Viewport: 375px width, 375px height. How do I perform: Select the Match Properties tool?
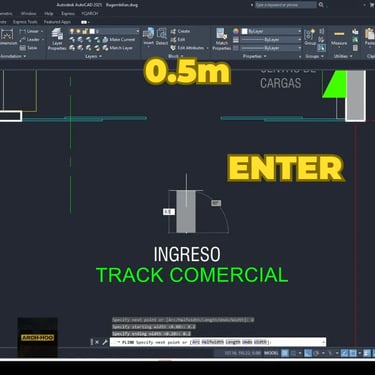click(221, 39)
